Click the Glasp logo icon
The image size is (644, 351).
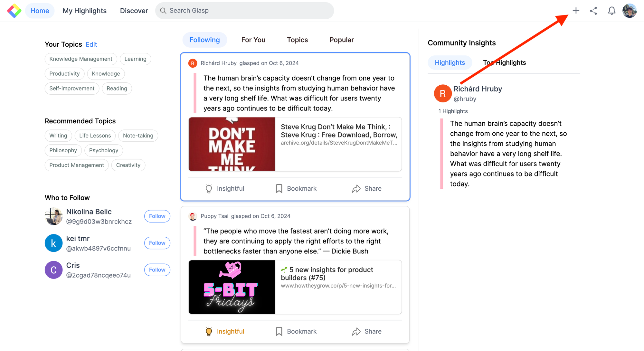14,11
